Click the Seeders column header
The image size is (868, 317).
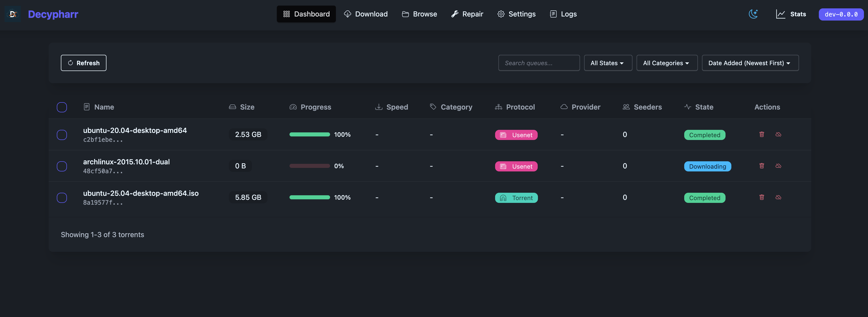click(x=642, y=107)
